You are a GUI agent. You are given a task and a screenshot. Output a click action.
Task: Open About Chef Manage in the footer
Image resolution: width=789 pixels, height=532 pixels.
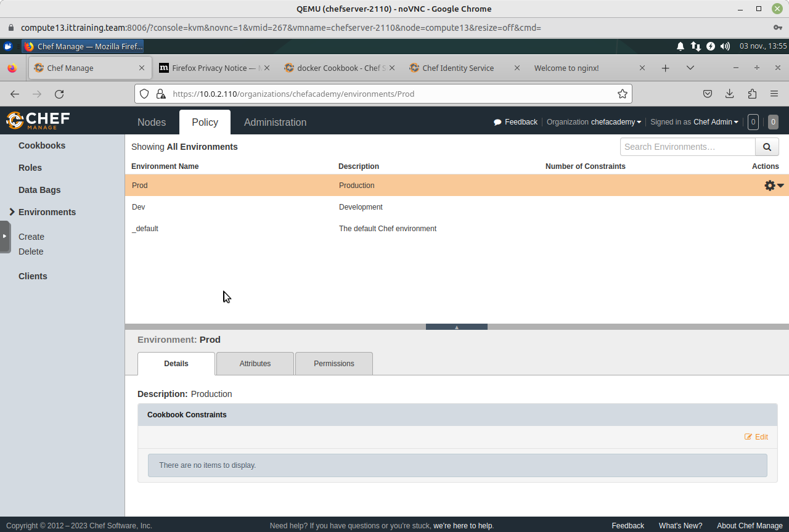750,526
